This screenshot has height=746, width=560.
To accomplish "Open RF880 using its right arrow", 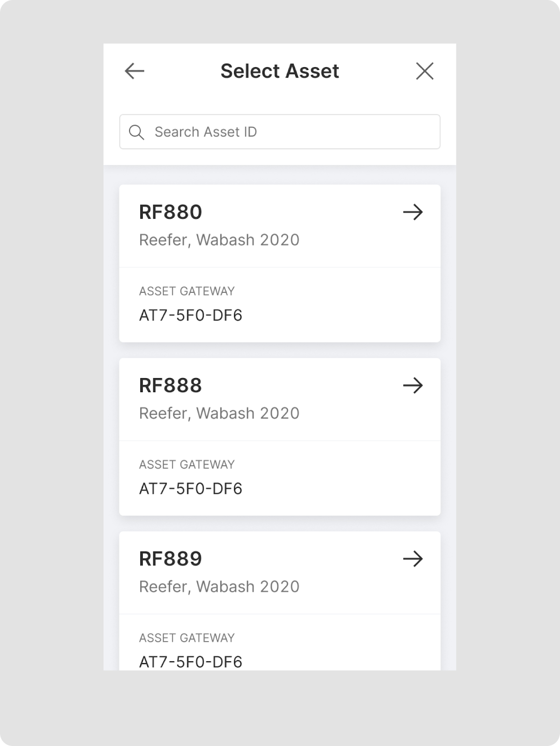I will point(413,213).
